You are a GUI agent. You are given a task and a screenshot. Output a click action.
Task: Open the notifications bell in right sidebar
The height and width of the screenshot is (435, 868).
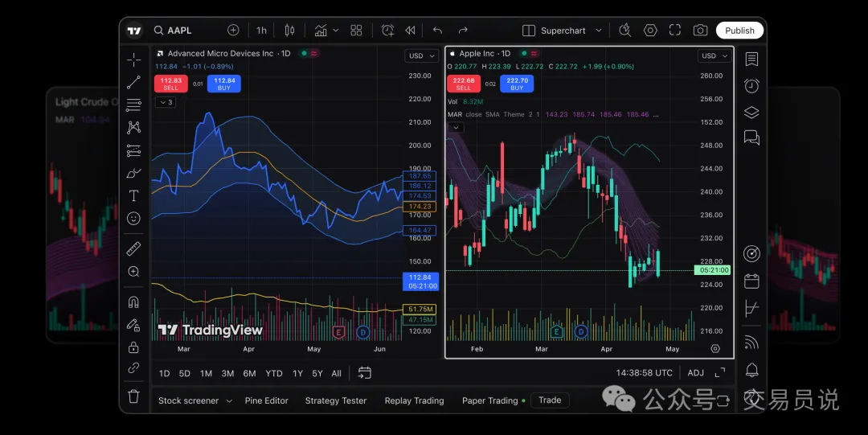coord(751,370)
